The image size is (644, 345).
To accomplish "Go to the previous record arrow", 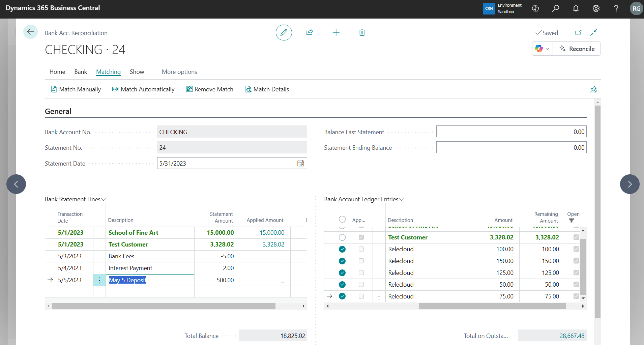I will [x=16, y=184].
